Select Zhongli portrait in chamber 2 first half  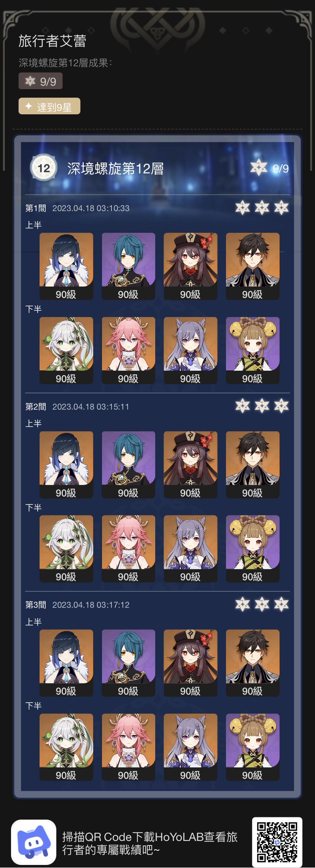click(x=253, y=464)
